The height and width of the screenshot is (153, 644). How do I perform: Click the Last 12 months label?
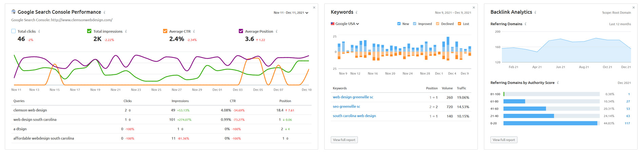(x=620, y=24)
